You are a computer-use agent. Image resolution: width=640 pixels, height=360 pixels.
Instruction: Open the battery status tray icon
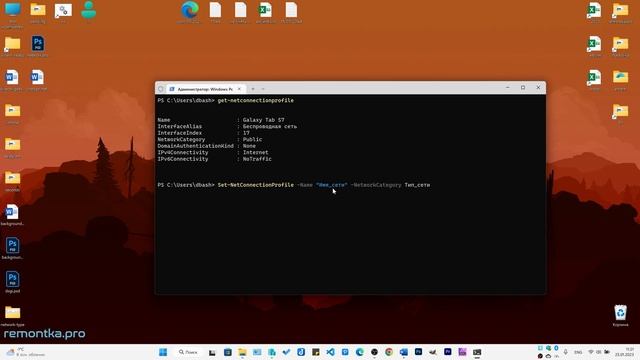pyautogui.click(x=607, y=352)
